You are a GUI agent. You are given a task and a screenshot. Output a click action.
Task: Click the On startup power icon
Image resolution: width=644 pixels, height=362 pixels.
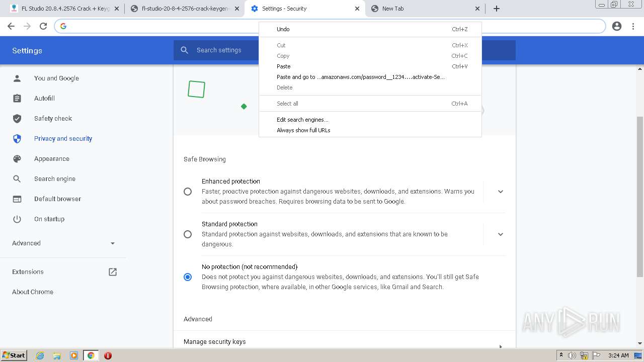coord(17,219)
